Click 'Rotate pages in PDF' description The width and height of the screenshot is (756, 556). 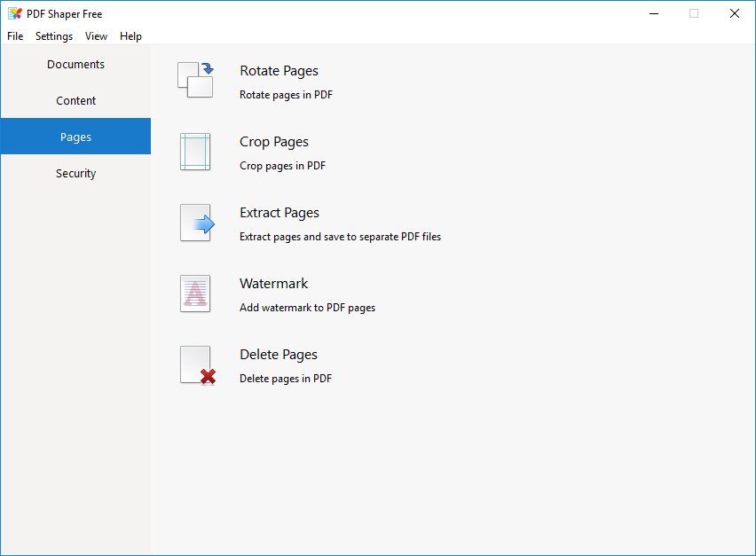[286, 94]
